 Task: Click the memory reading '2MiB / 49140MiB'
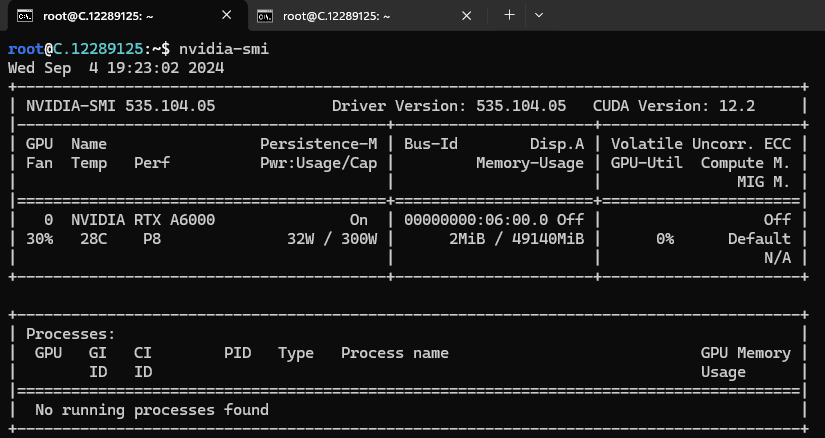click(516, 238)
